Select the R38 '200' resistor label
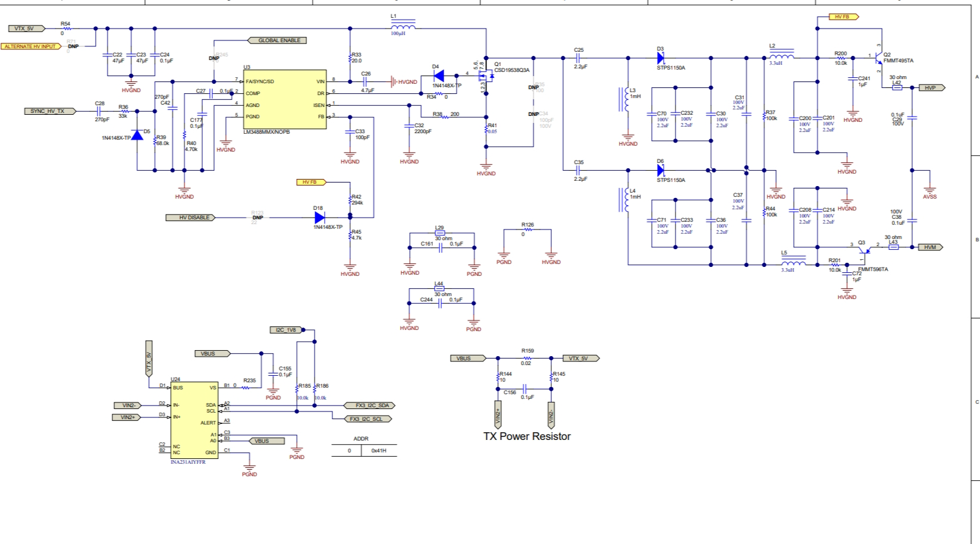 tap(455, 114)
